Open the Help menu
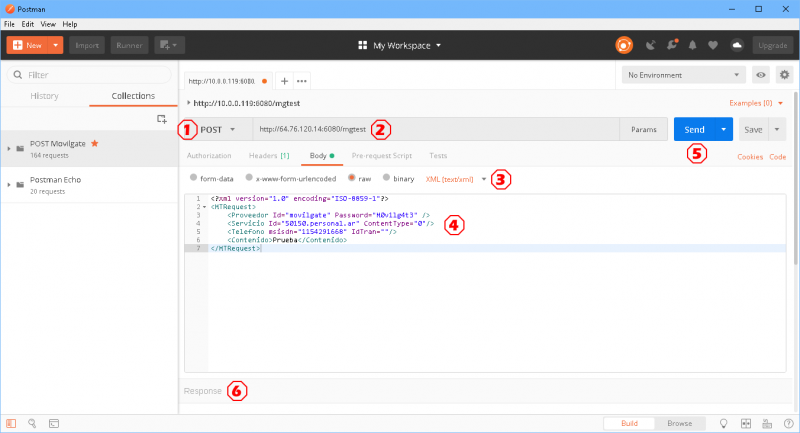The image size is (800, 433). tap(70, 24)
